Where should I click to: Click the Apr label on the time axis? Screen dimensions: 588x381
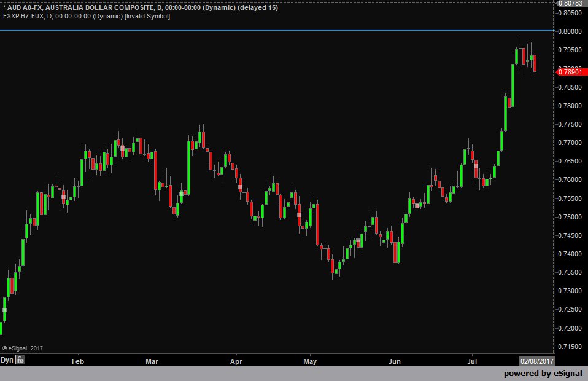[236, 361]
